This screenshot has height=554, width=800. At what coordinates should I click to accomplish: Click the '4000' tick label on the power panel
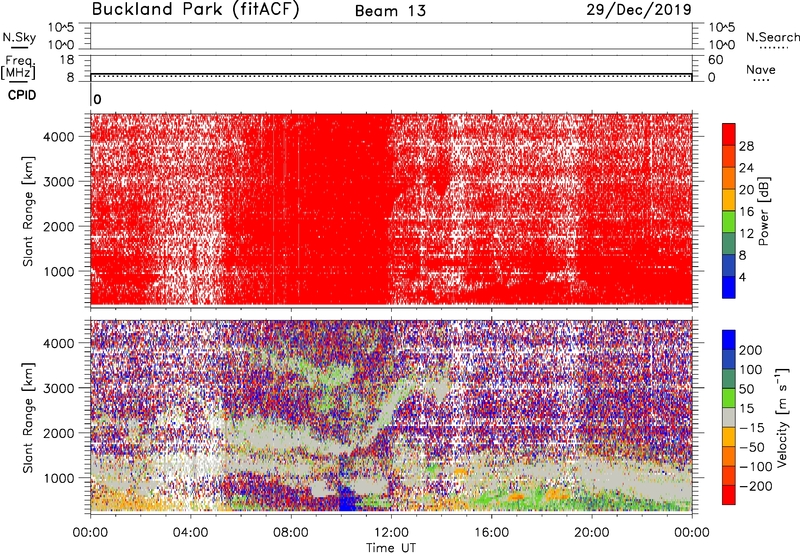[x=58, y=137]
